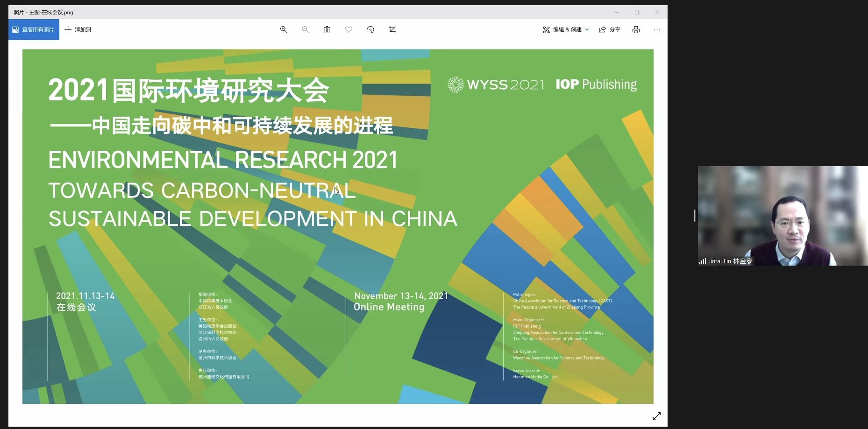Click the 分享 share button
Viewport: 868px width, 429px height.
(x=610, y=30)
